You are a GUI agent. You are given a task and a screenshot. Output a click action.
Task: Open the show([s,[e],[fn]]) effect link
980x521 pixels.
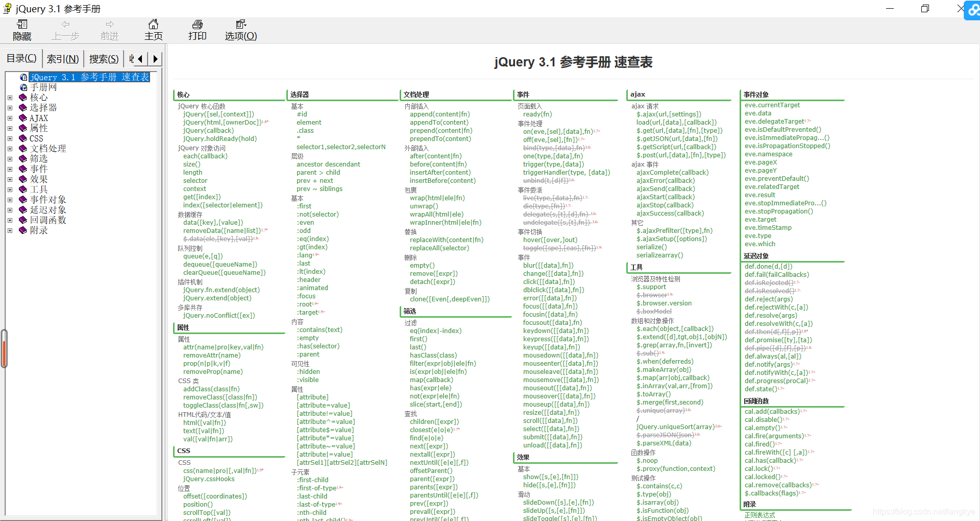(x=551, y=477)
